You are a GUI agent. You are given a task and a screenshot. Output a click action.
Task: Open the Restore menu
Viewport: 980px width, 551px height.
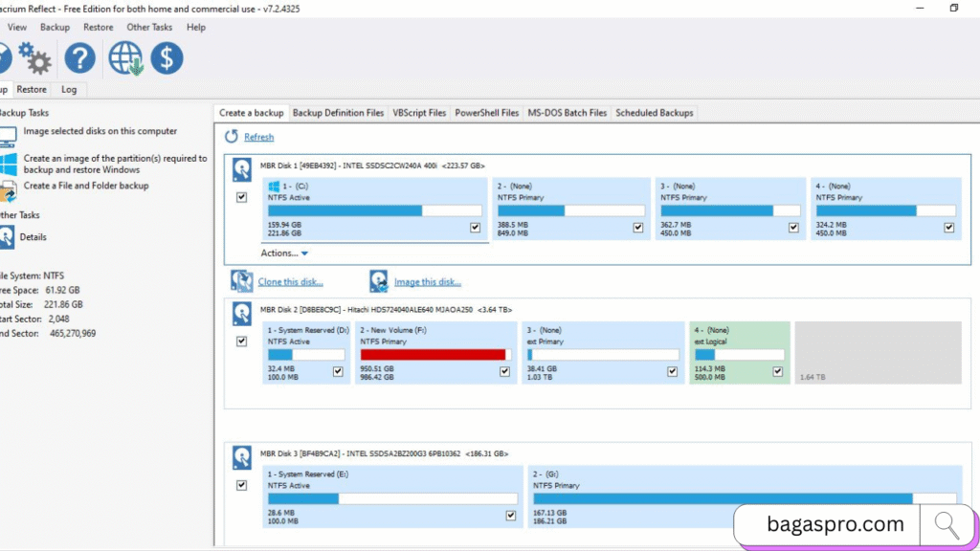[x=98, y=27]
